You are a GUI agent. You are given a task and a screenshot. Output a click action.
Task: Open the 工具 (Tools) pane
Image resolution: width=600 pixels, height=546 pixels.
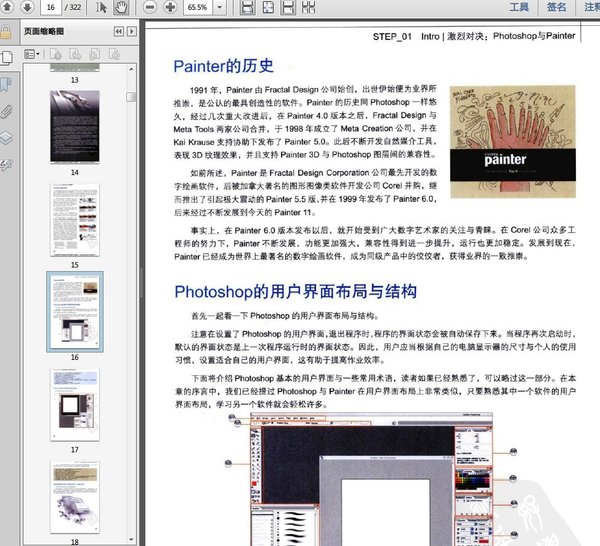pos(519,7)
